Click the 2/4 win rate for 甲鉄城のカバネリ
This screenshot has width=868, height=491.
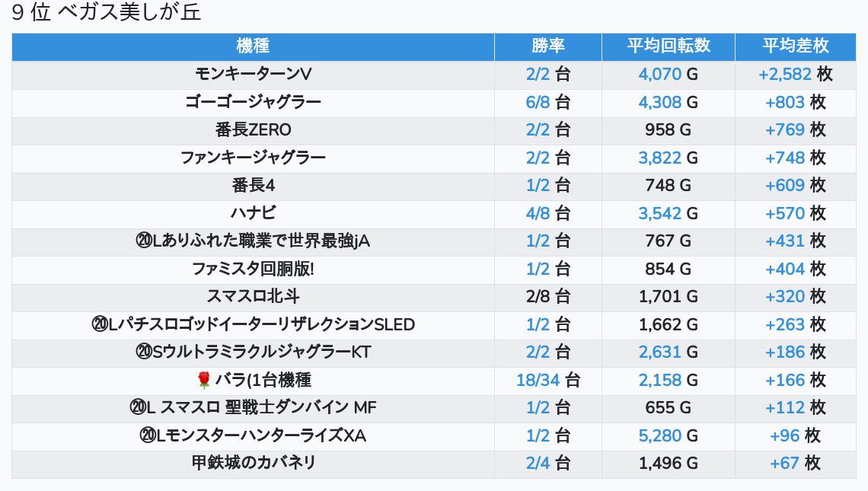tap(538, 463)
